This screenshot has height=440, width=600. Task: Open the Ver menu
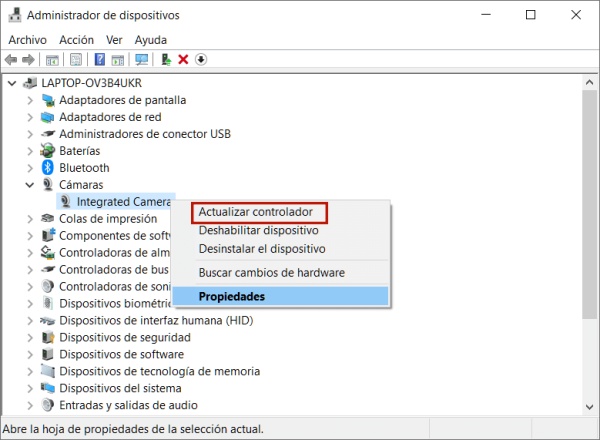(114, 40)
